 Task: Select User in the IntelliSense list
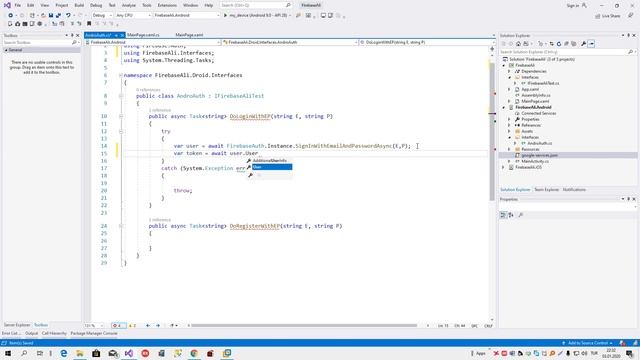click(x=272, y=167)
